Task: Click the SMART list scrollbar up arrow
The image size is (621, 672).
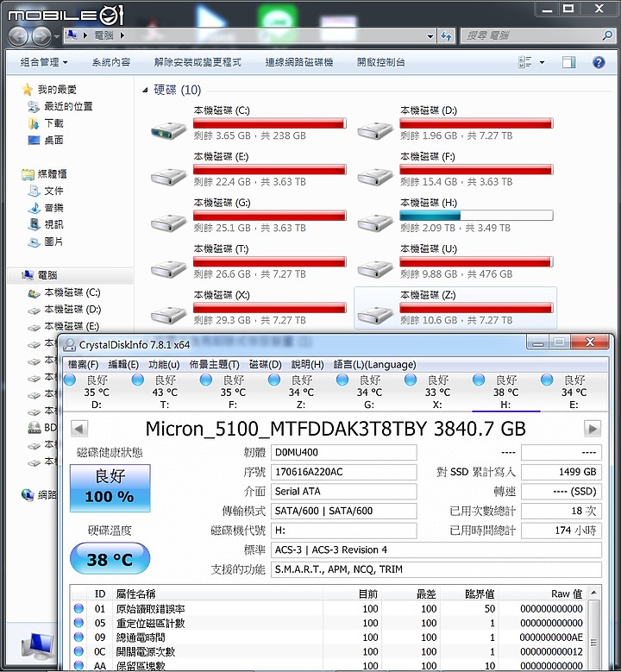Action: (x=593, y=593)
